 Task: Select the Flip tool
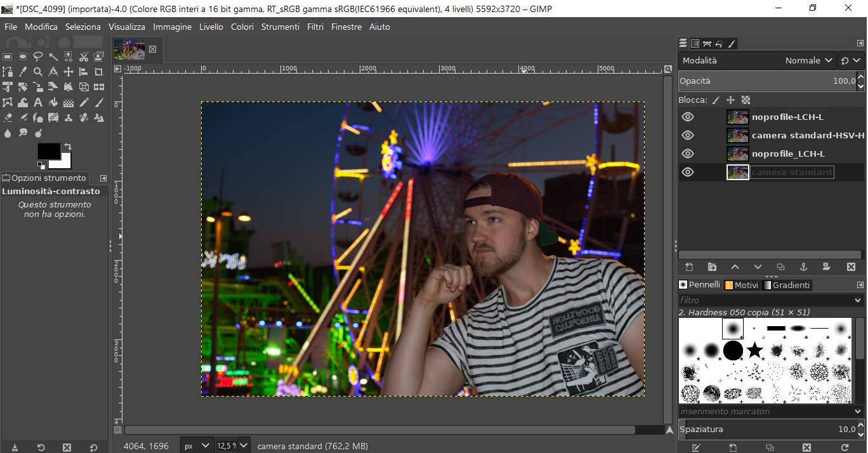(x=99, y=87)
